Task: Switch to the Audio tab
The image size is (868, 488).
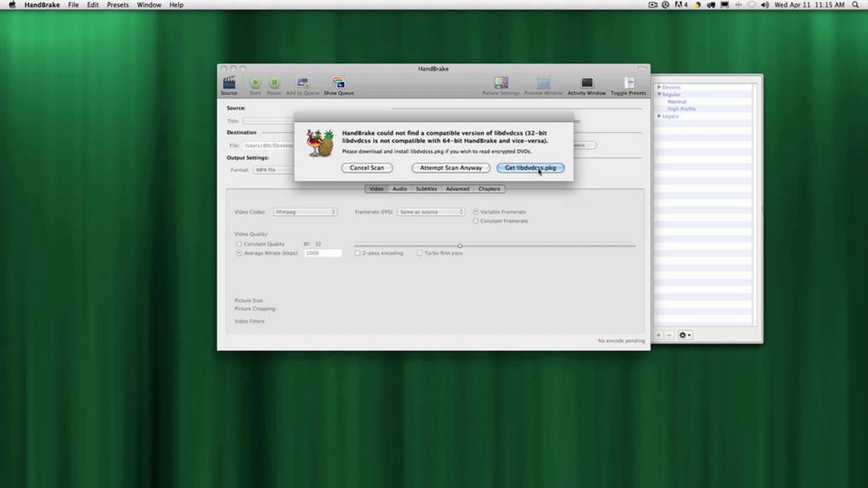Action: pos(400,189)
